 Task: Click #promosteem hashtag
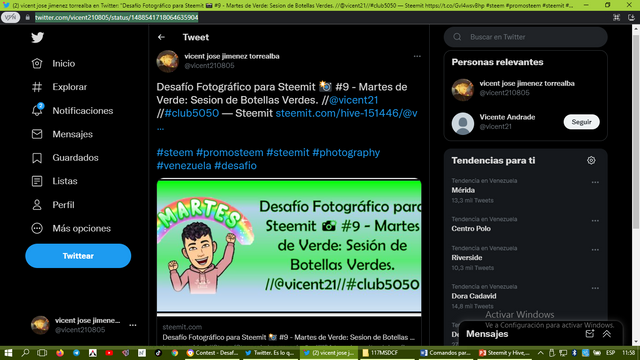tap(229, 152)
